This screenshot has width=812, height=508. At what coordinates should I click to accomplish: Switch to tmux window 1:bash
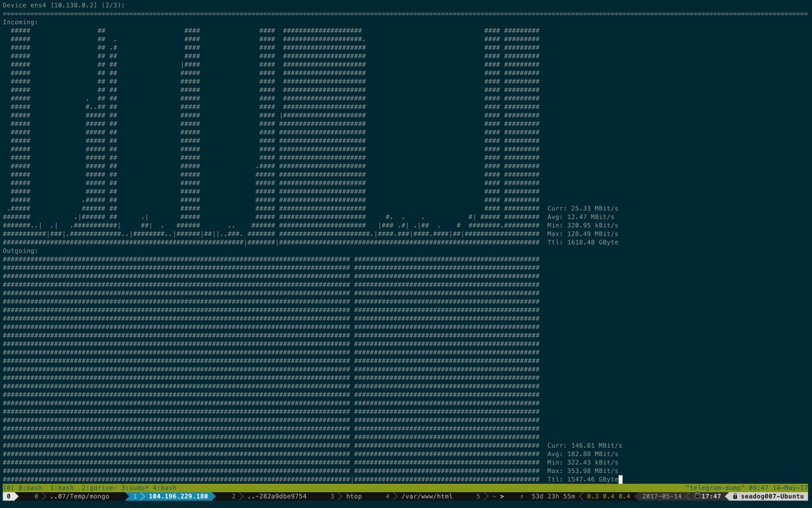pyautogui.click(x=62, y=488)
